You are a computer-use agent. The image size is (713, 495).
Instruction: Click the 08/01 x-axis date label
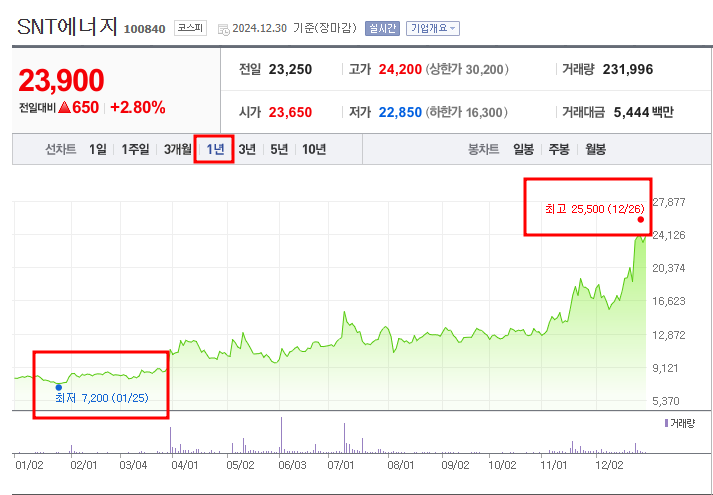(401, 465)
